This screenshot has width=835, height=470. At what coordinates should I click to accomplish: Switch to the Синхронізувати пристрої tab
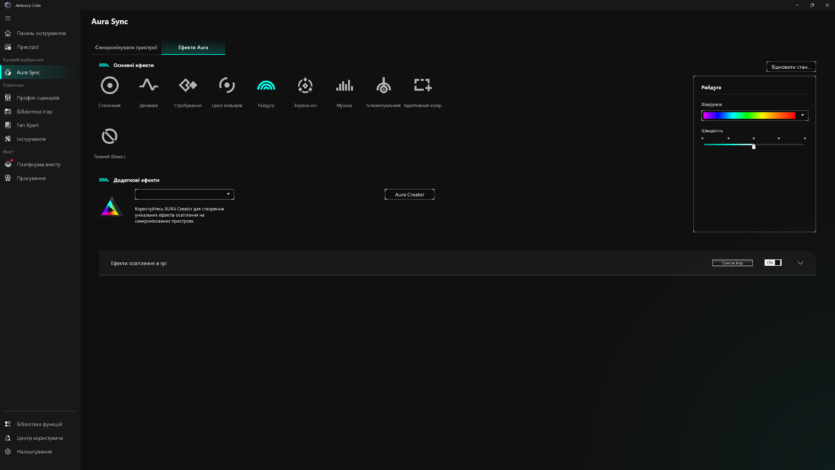[x=126, y=47]
